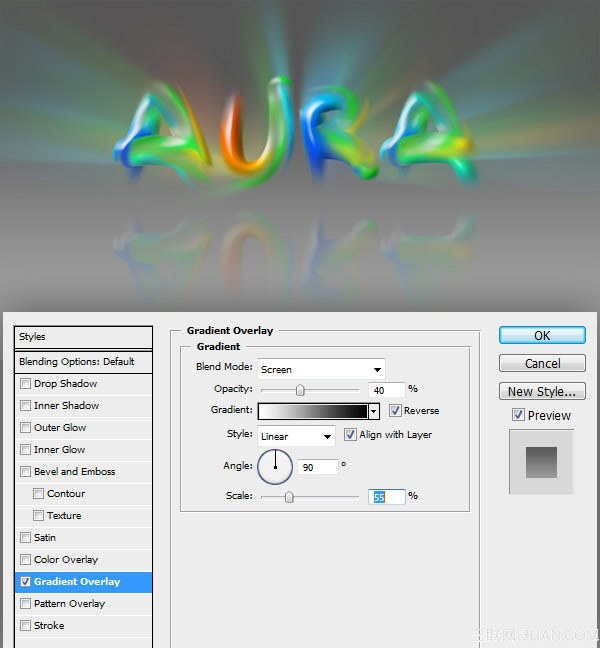Select the Bevel and Emboss label
Screen dimensions: 600x648
[x=74, y=472]
